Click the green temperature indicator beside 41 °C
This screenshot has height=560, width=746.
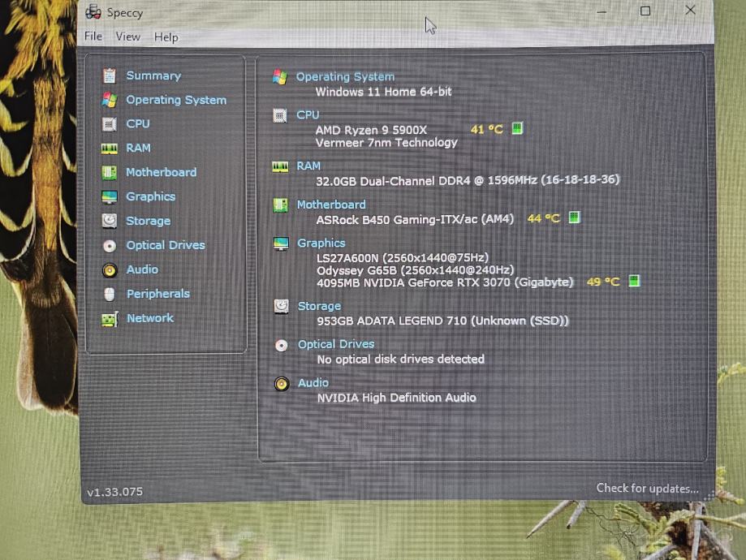[x=517, y=128]
